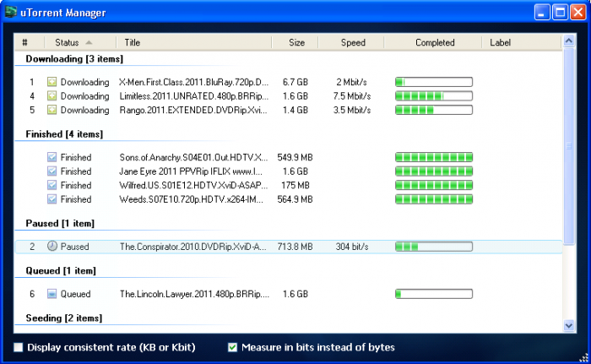
Task: Click the 564.9 MB size value
Action: point(295,199)
